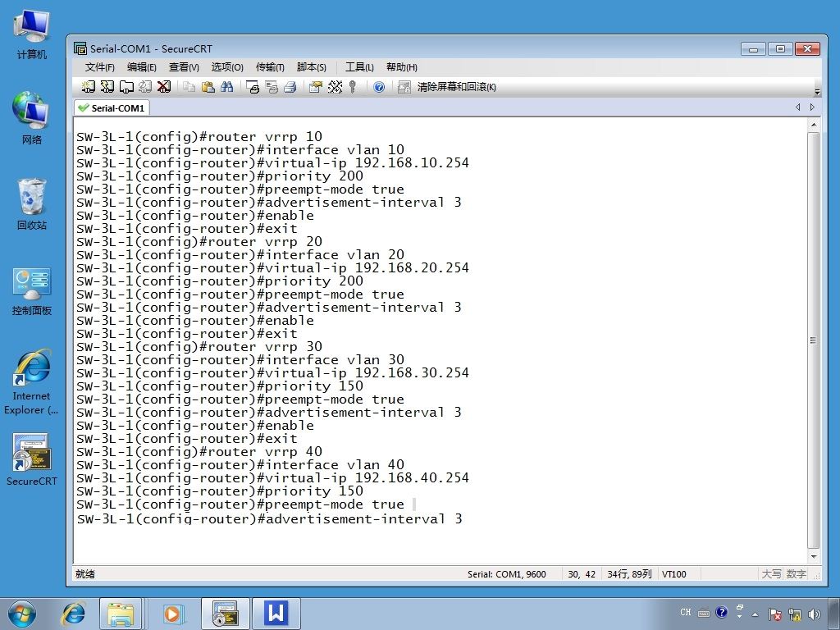Viewport: 840px width, 630px height.
Task: Click the 清除屏幕和回滚(K) toolbar button
Action: tap(456, 87)
